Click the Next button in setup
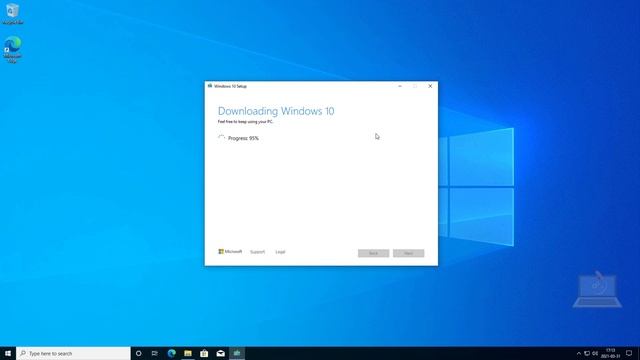640x360 pixels. (409, 253)
